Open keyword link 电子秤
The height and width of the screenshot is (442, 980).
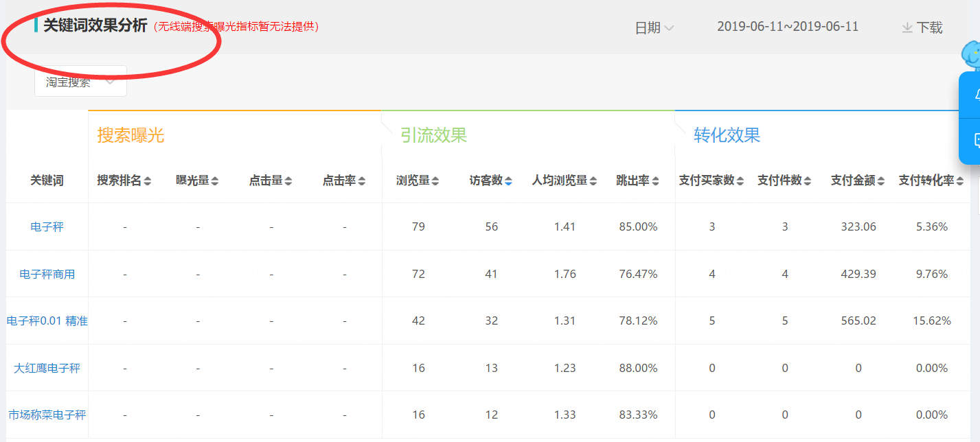tap(47, 226)
